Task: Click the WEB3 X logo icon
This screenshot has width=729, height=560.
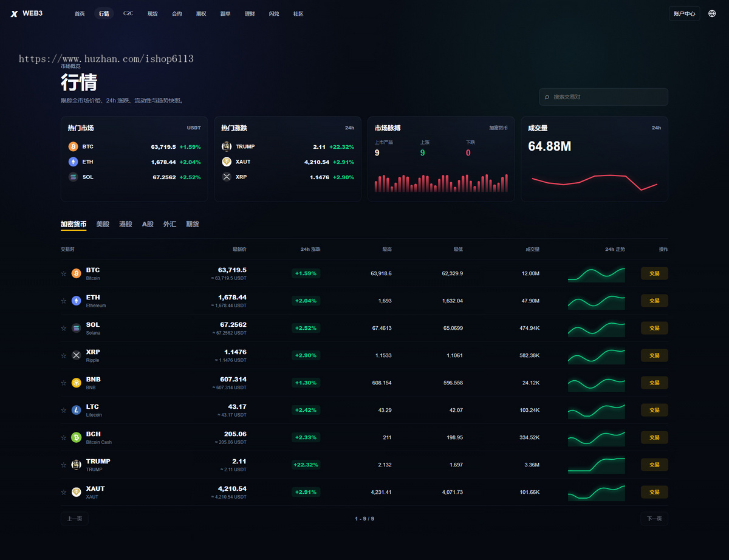Action: coord(14,13)
